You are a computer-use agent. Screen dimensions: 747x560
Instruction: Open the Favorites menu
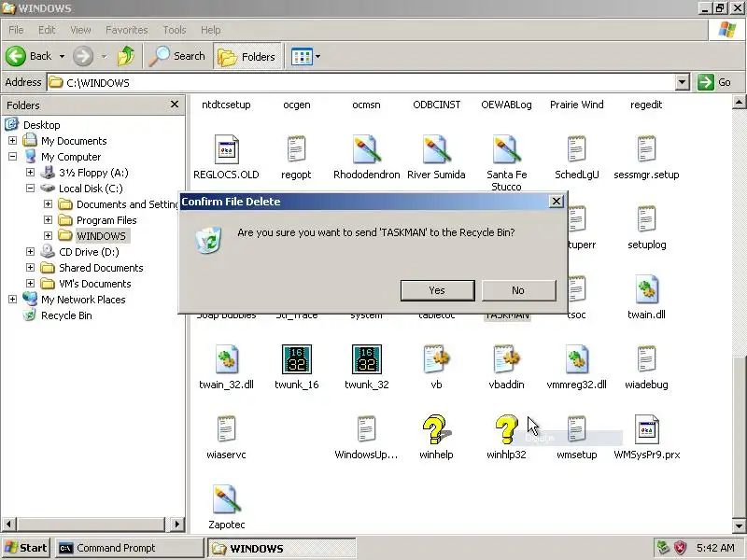pos(127,30)
